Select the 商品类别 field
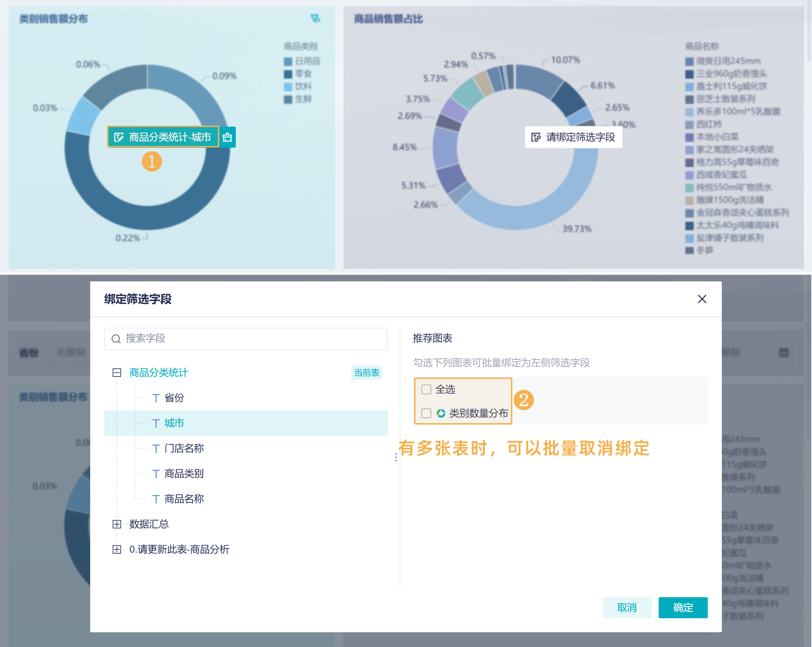Screen dimensions: 812x647 click(184, 473)
